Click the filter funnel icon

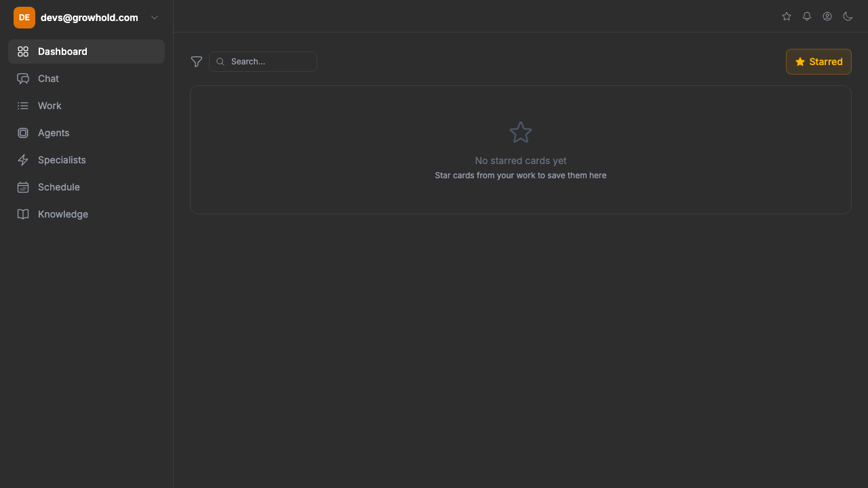(197, 62)
